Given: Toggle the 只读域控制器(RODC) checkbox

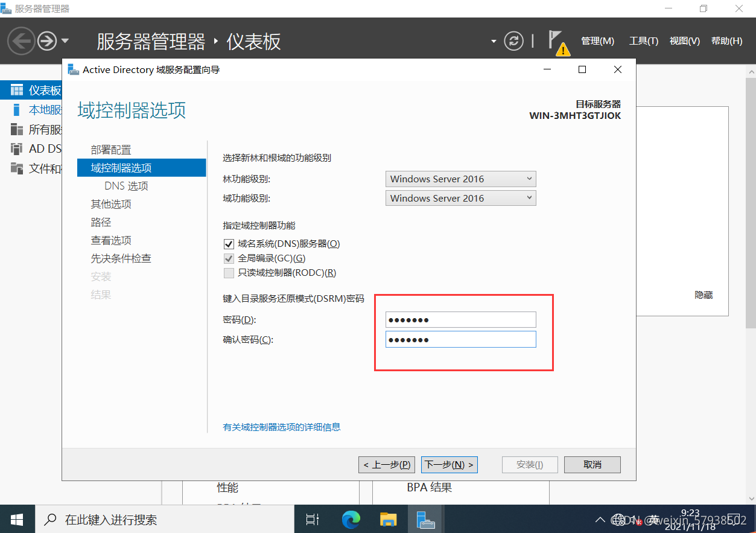Looking at the screenshot, I should pyautogui.click(x=229, y=273).
